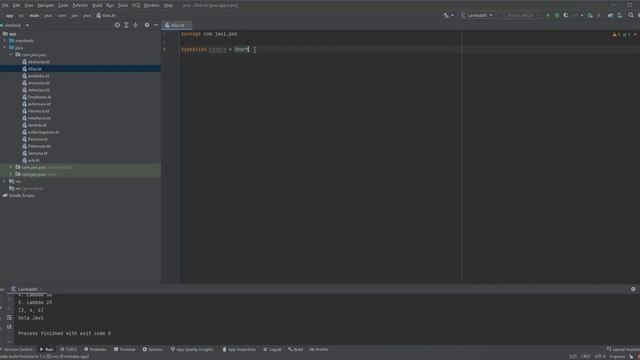The image size is (640, 360).
Task: Open the Logcat tool window
Action: tap(272, 349)
